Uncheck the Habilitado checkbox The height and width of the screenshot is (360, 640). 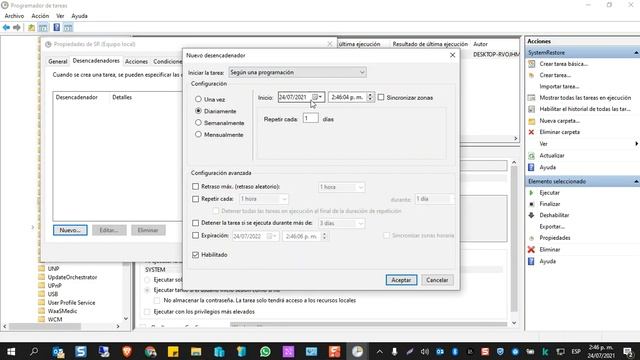click(196, 255)
